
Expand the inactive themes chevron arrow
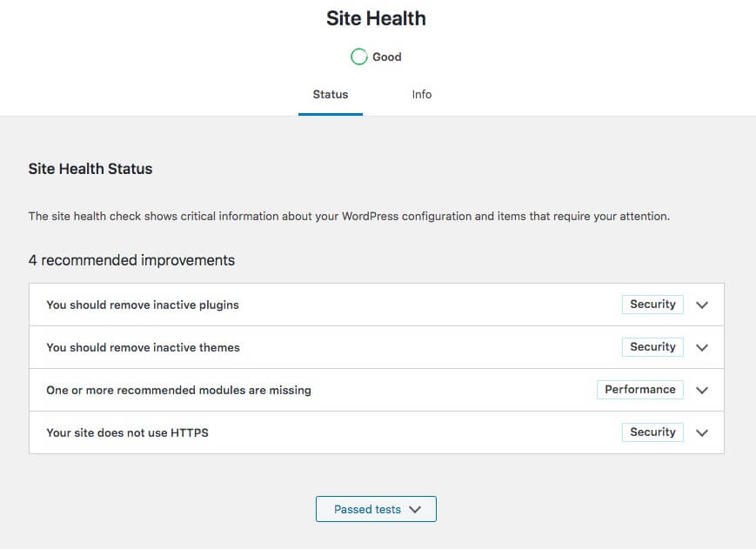click(702, 347)
